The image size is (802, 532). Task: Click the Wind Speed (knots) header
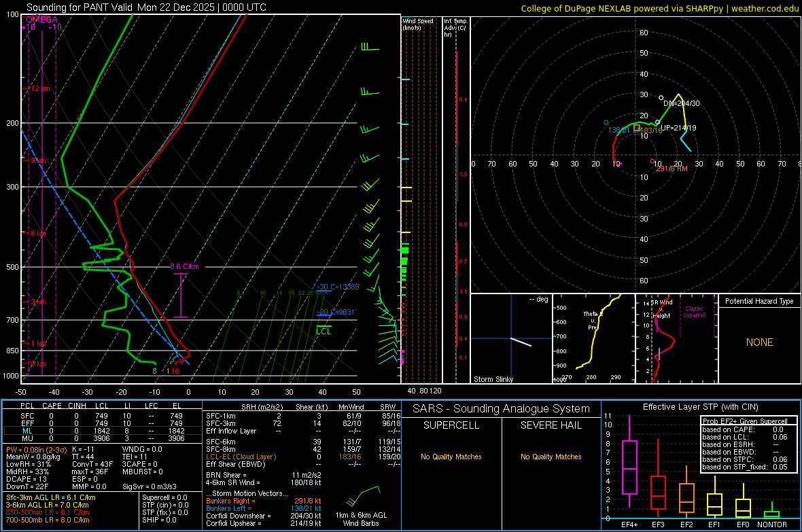tap(417, 24)
